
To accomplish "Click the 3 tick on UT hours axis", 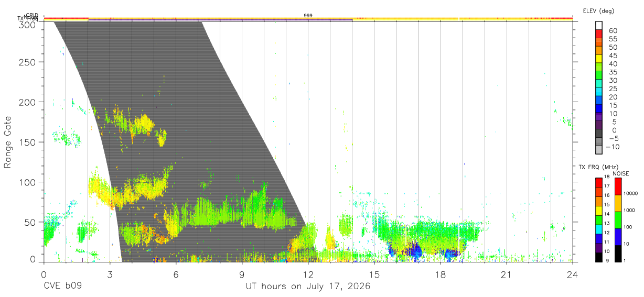I will [110, 274].
